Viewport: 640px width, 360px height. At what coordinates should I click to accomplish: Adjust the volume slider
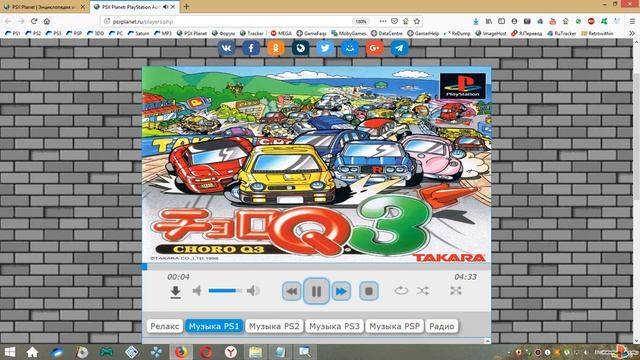225,291
